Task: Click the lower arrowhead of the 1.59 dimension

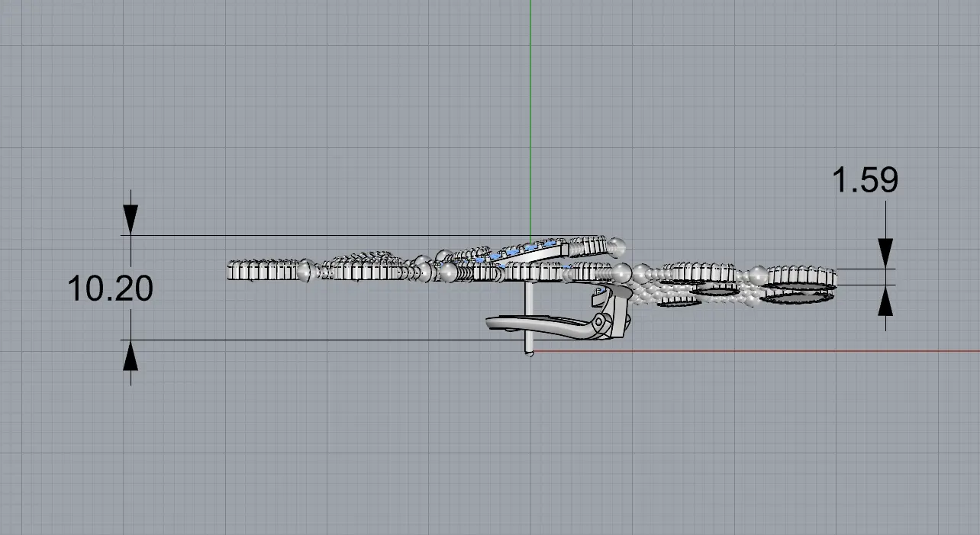Action: point(885,302)
